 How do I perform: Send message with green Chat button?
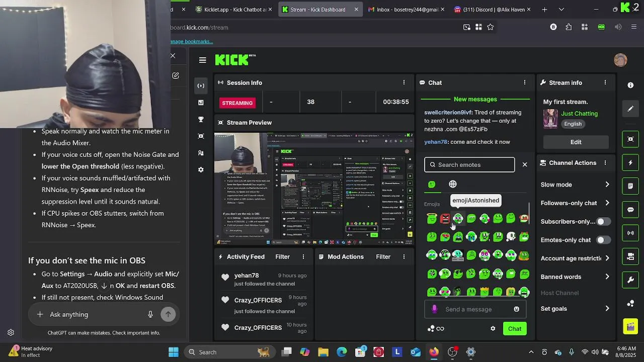tap(515, 329)
